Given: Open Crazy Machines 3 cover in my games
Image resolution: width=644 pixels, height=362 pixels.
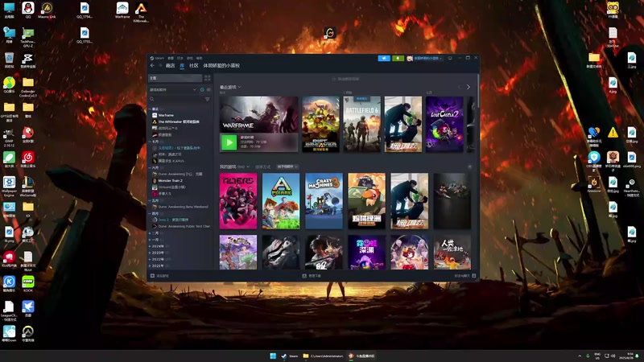Looking at the screenshot, I should pyautogui.click(x=324, y=201).
